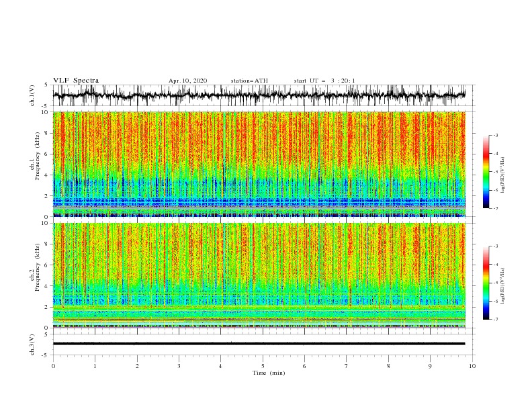
Task: Click the "4" minute tick on time axis
Action: [x=221, y=366]
